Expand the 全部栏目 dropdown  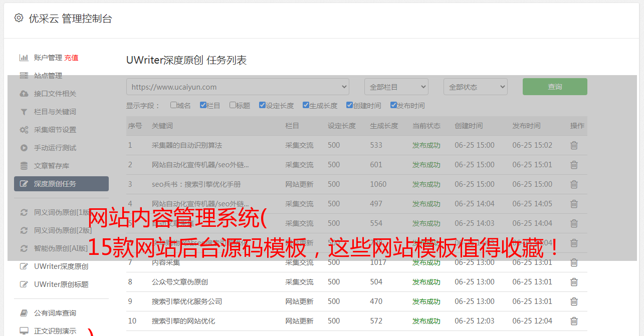tap(396, 87)
